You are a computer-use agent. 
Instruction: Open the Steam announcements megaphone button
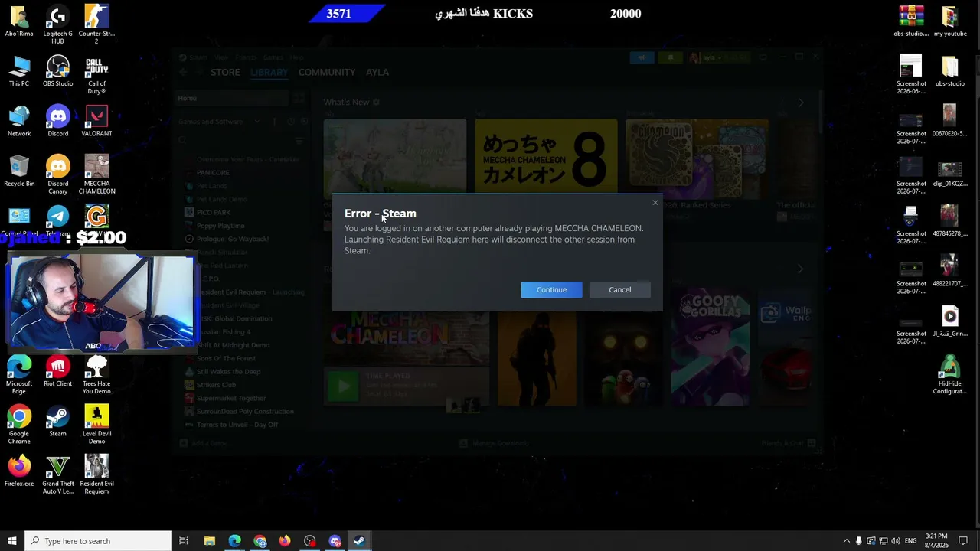pyautogui.click(x=642, y=57)
